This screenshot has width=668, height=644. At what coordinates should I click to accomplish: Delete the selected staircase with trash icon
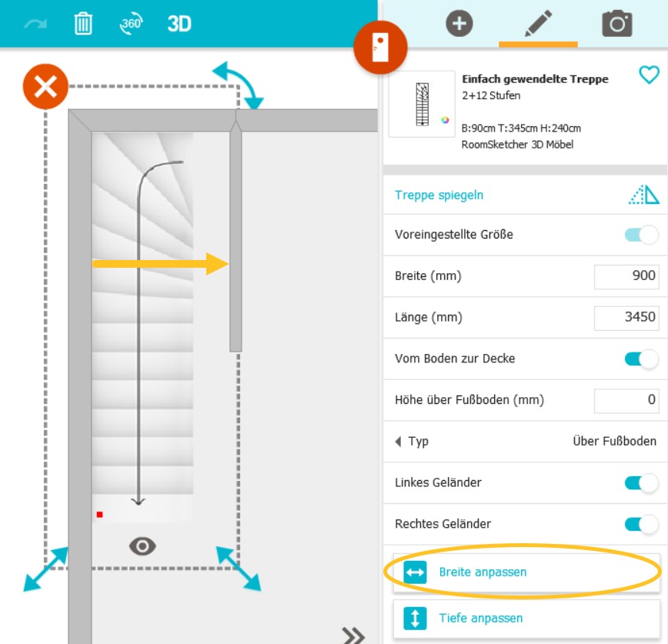83,24
